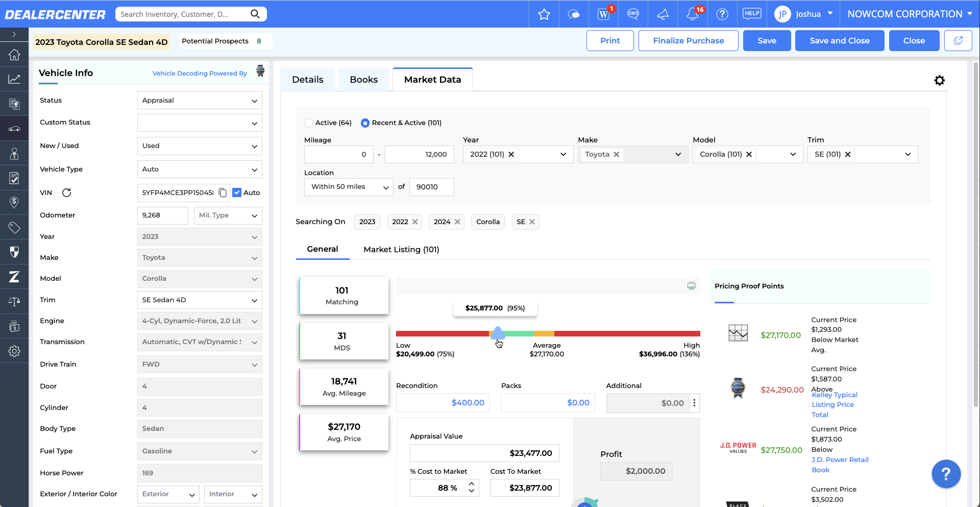Remove the SE search chip
The width and height of the screenshot is (980, 507).
point(532,222)
